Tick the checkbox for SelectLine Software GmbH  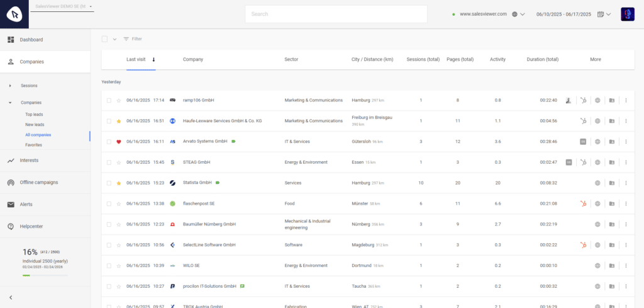coord(109,244)
